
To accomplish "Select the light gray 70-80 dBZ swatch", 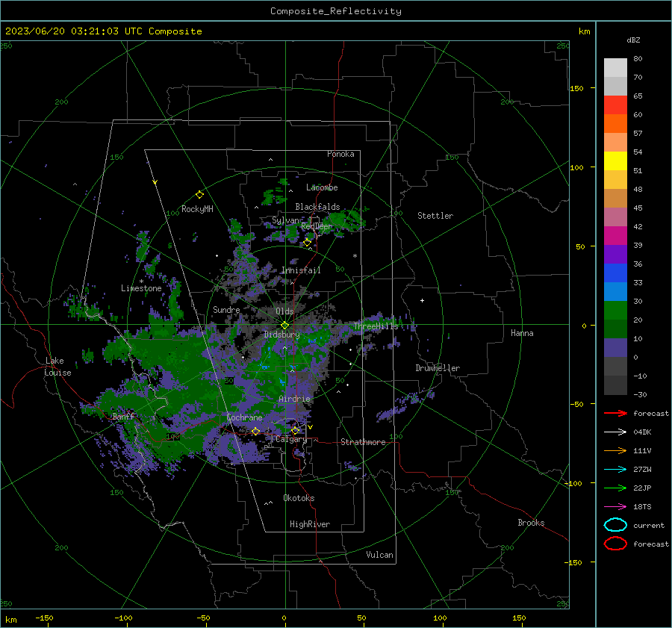I will pos(615,68).
